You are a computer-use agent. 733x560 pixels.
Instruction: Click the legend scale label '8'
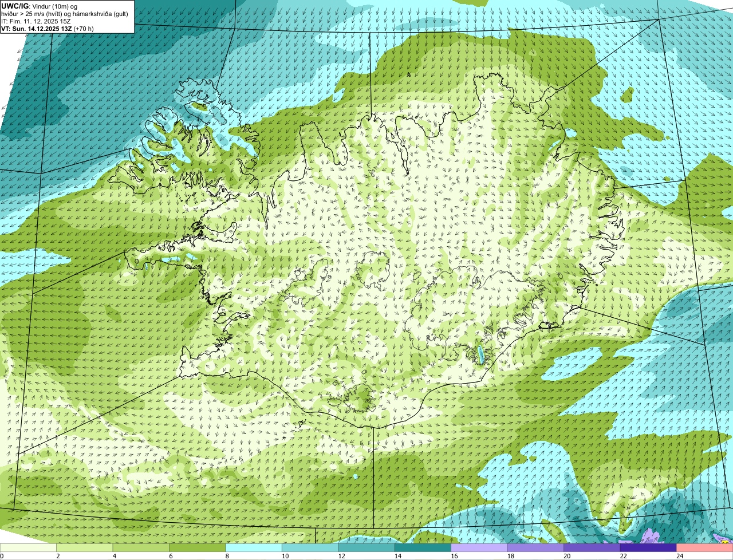[x=227, y=556]
